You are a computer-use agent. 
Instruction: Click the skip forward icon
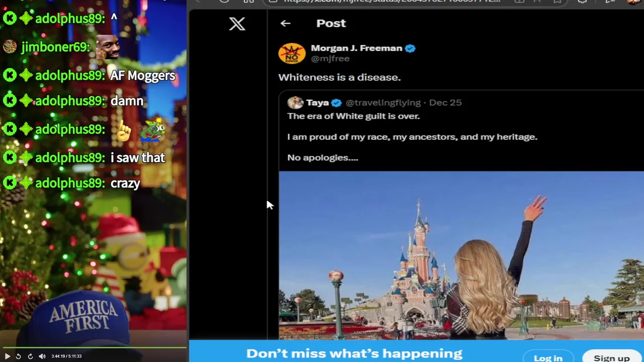(x=30, y=356)
